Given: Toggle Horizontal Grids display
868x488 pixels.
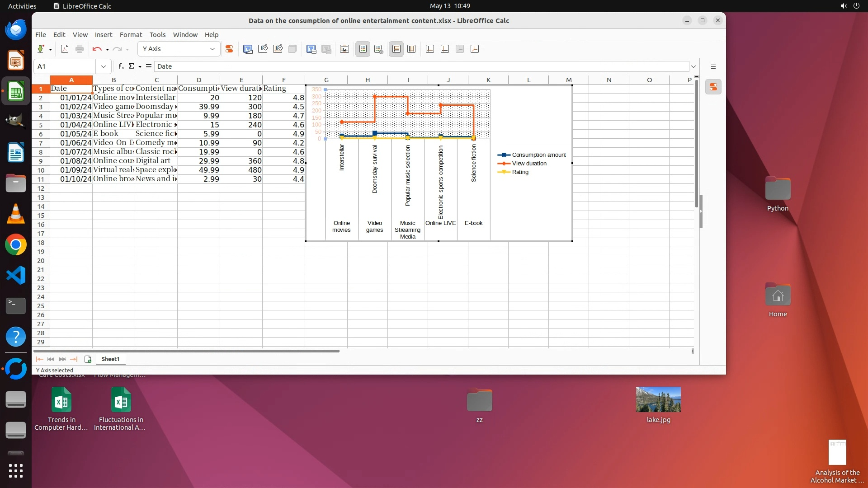Looking at the screenshot, I should click(396, 49).
